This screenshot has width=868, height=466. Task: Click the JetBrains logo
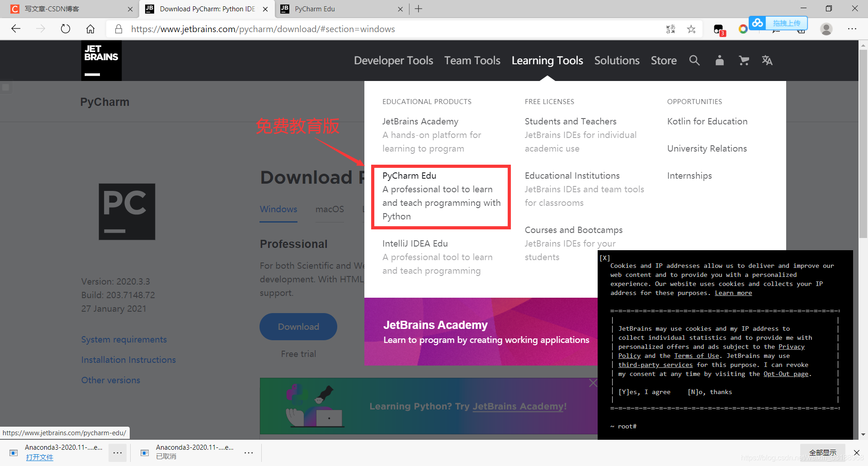point(101,61)
